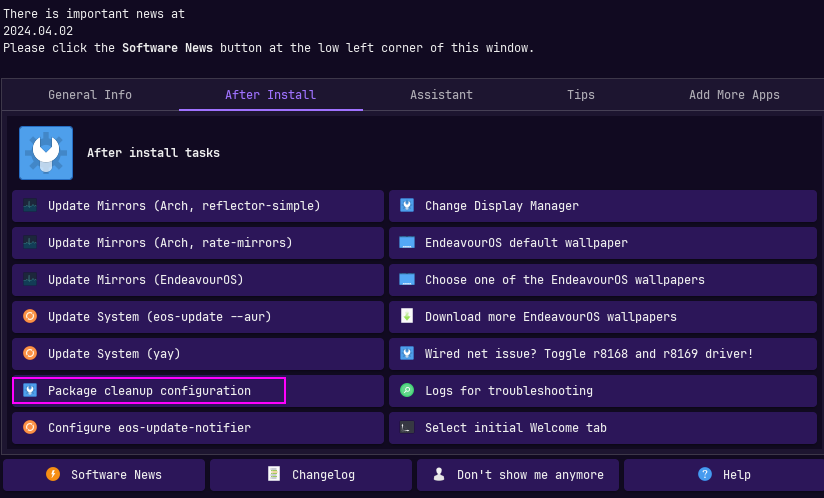Click orange icon for eos-update --aur
824x498 pixels.
tap(30, 316)
